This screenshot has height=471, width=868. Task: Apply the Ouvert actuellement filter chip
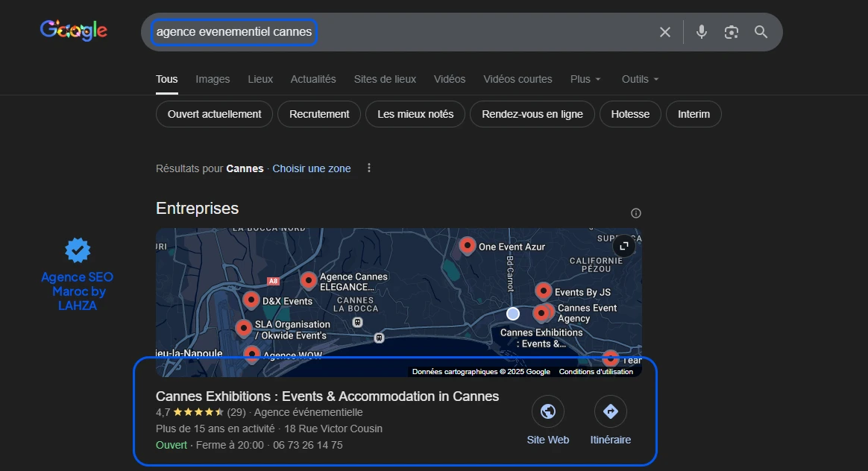pyautogui.click(x=214, y=114)
